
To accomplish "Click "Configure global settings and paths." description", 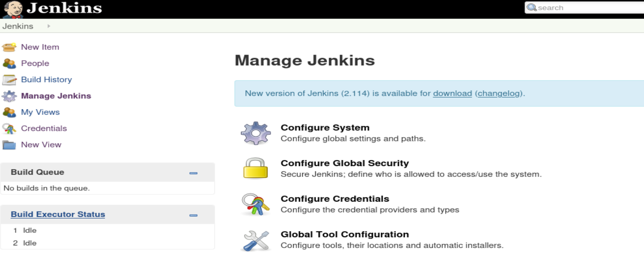I will tap(353, 139).
